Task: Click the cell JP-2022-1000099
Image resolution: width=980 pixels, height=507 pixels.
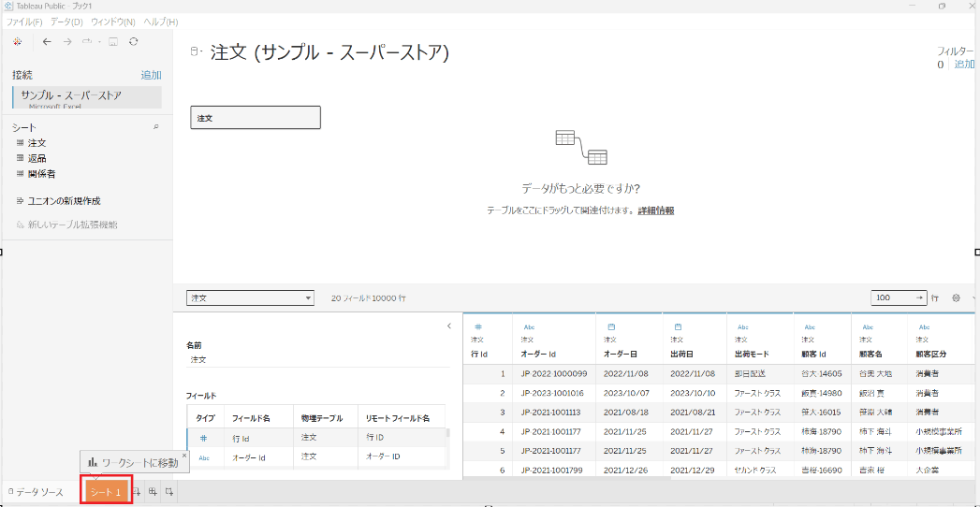Action: (554, 373)
